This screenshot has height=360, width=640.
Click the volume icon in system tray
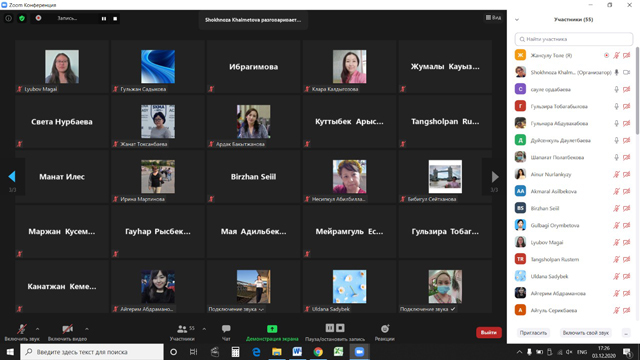[x=569, y=352]
